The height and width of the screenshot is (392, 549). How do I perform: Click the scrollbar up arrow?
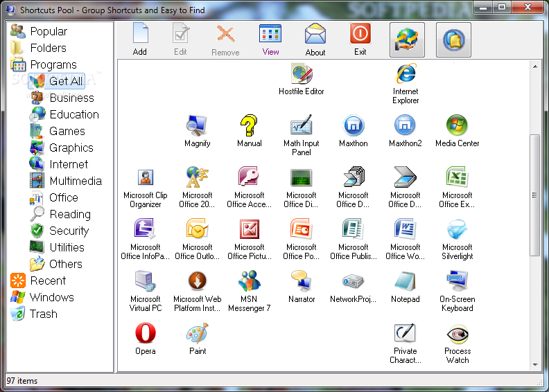pyautogui.click(x=535, y=66)
